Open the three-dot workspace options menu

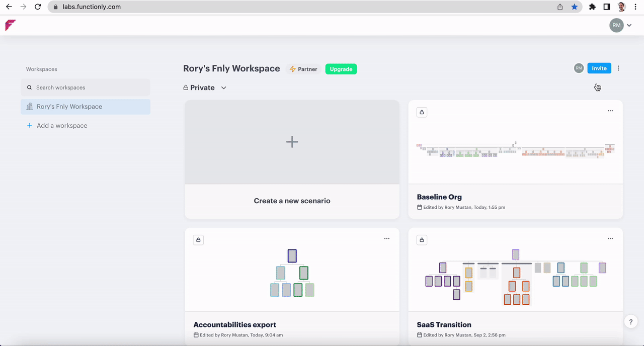pyautogui.click(x=618, y=68)
